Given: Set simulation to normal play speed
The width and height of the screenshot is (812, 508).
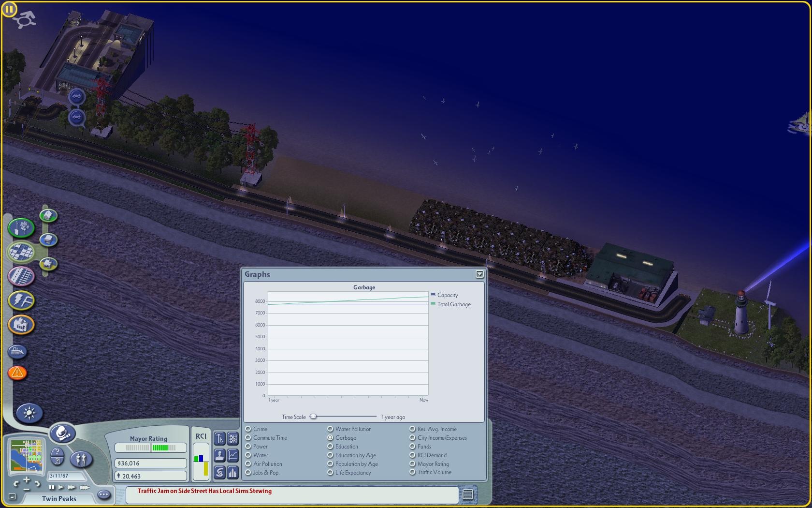Looking at the screenshot, I should tap(61, 487).
